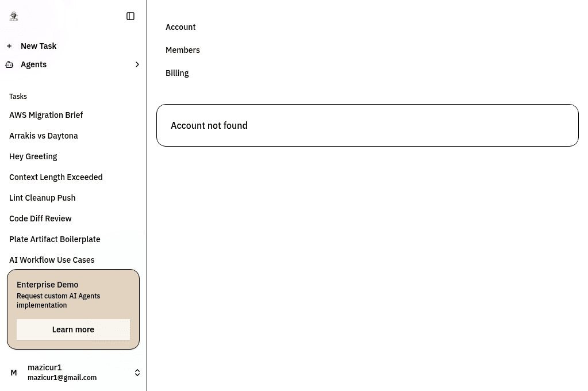
Task: Click the Account not found message card
Action: coord(367,125)
